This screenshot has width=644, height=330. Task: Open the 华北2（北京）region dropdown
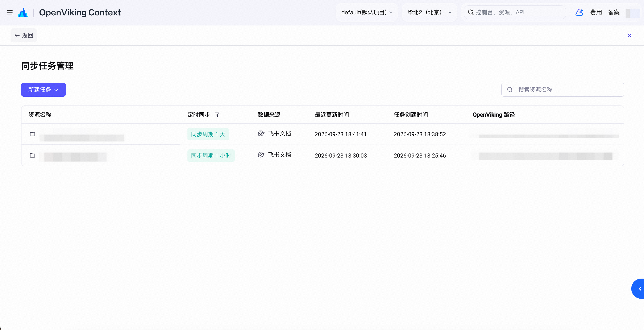(x=429, y=12)
